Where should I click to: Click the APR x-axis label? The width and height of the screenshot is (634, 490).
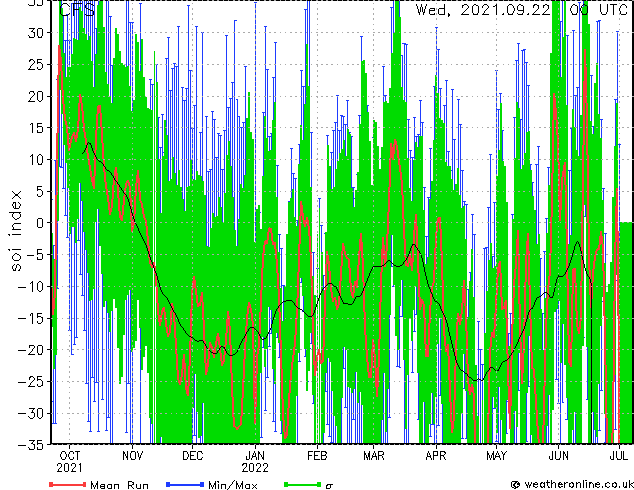pyautogui.click(x=436, y=456)
